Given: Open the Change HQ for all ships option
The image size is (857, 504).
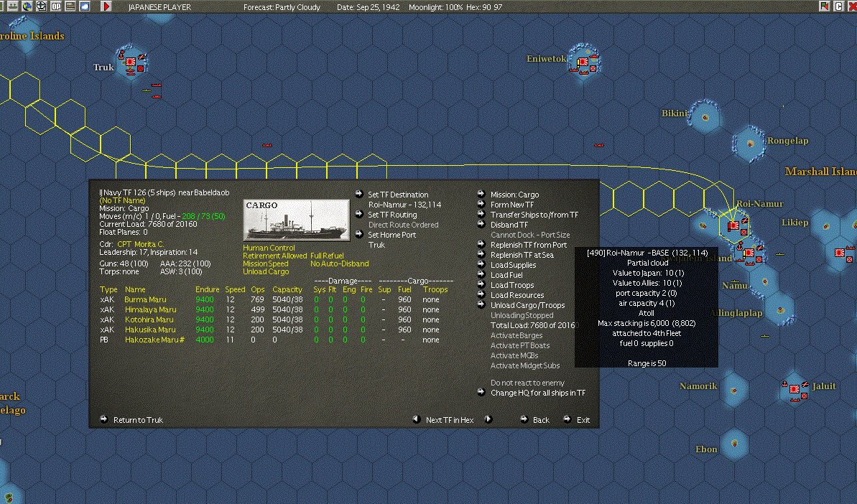Looking at the screenshot, I should tap(538, 393).
